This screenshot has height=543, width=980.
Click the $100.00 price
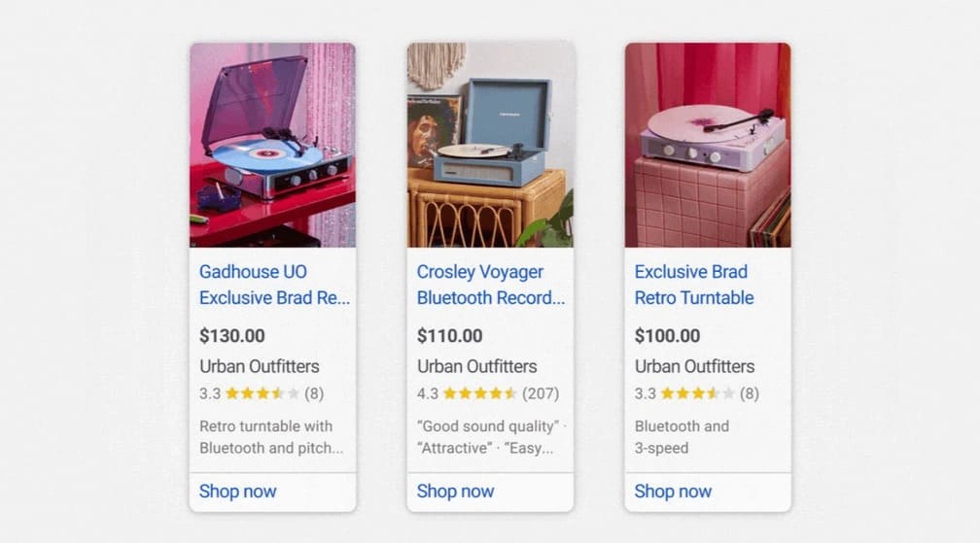[667, 336]
